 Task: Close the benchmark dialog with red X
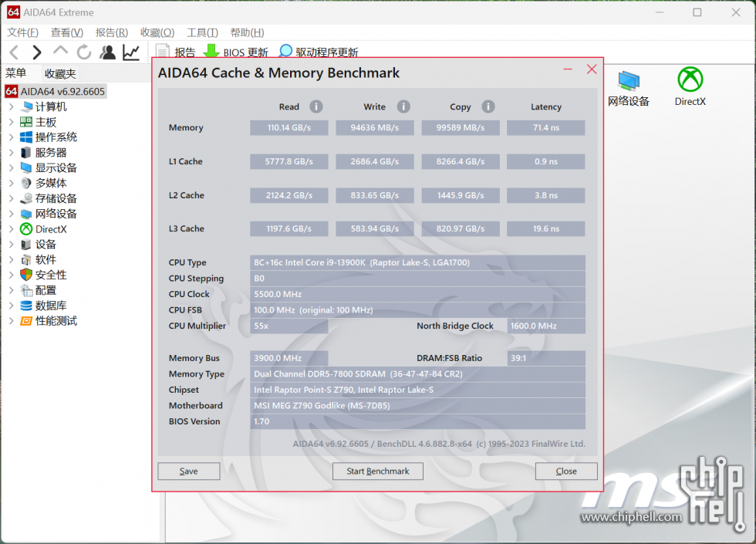point(592,69)
